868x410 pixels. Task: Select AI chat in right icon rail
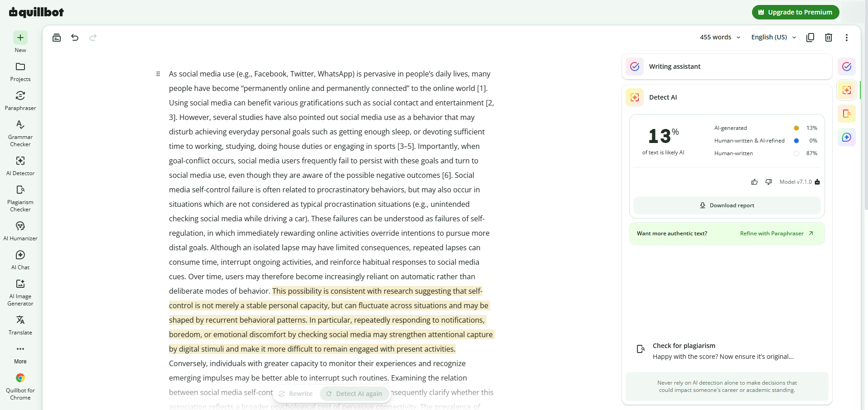(x=847, y=137)
